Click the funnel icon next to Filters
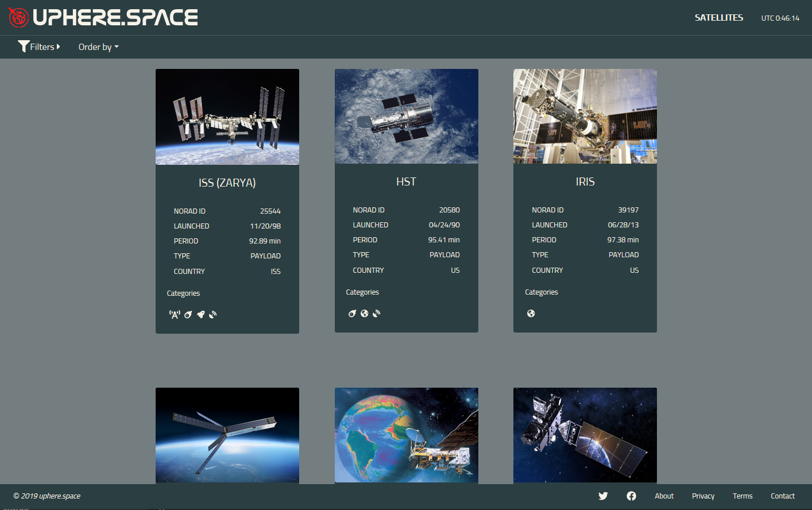Screen dimensions: 812x510 (x=24, y=46)
